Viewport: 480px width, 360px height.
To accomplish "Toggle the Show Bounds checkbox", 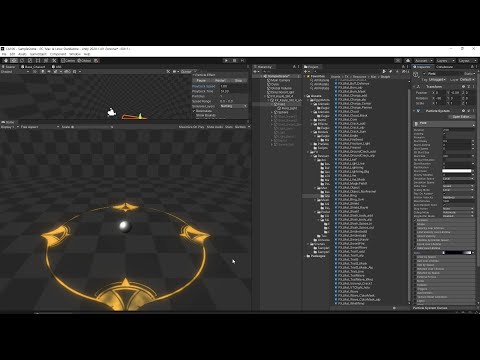I will [194, 115].
